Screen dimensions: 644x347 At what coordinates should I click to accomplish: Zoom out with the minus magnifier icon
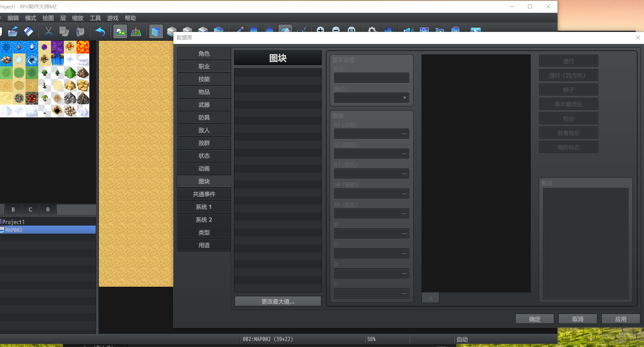[x=336, y=30]
